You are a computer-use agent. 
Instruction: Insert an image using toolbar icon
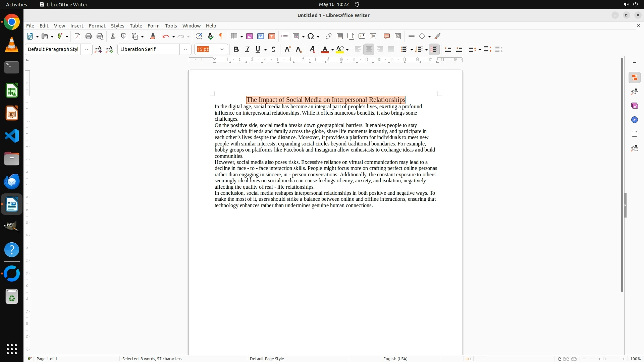pos(250,36)
